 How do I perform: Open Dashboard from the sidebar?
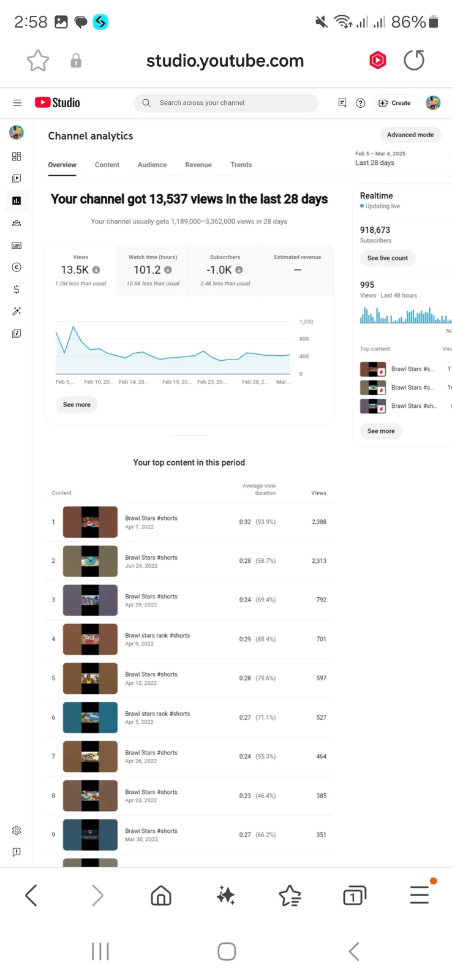tap(17, 156)
